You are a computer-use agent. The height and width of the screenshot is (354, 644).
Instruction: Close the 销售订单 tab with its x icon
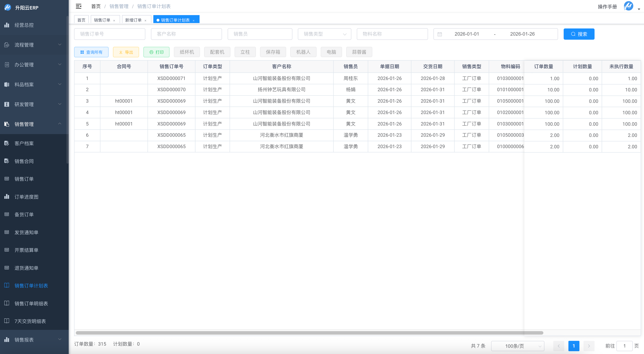114,20
